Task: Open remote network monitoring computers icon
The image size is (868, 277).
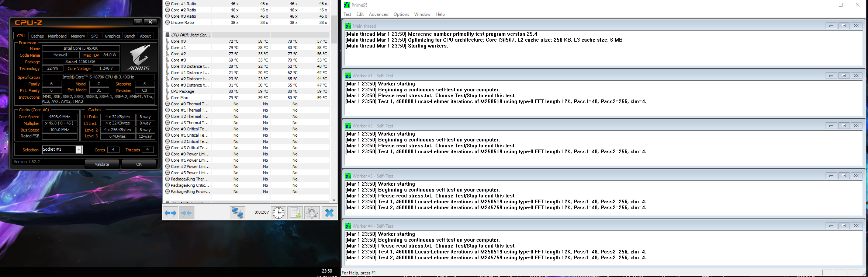Action: click(x=237, y=213)
